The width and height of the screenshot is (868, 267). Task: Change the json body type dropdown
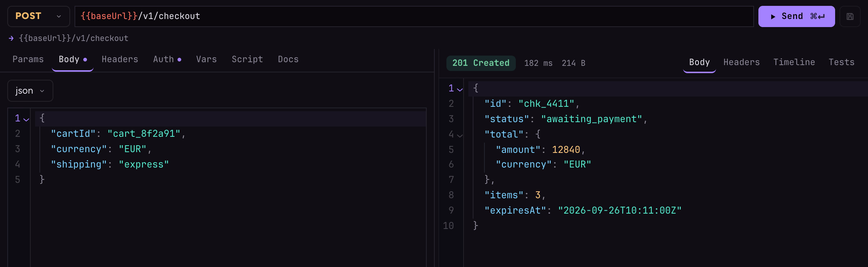click(30, 91)
